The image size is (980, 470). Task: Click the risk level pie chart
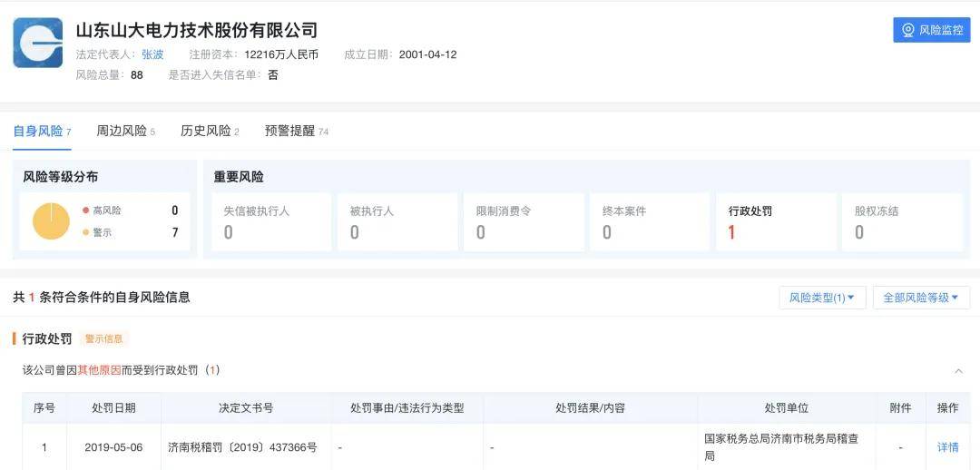click(x=51, y=221)
